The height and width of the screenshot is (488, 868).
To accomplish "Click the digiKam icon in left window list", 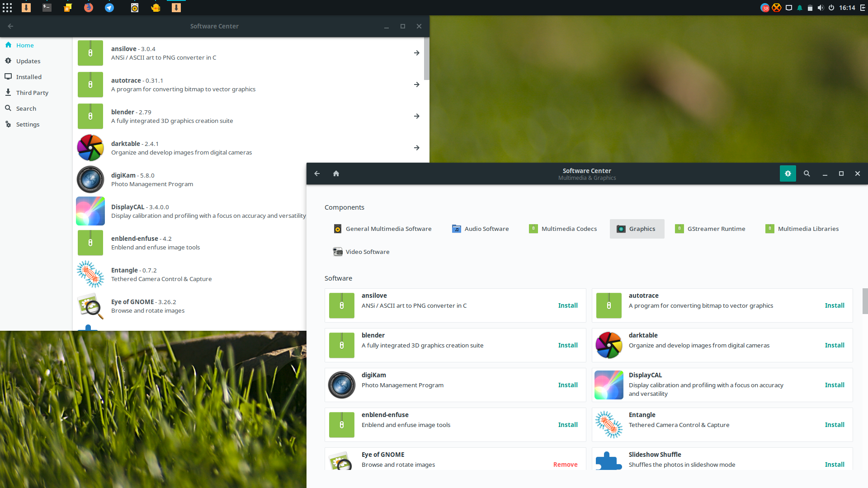I will [90, 179].
